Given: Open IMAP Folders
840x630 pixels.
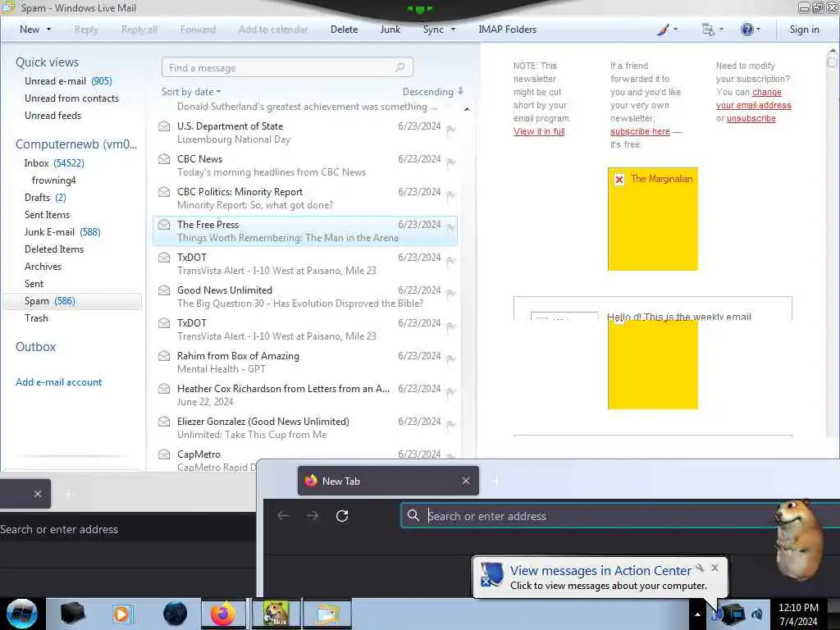Looking at the screenshot, I should [507, 30].
